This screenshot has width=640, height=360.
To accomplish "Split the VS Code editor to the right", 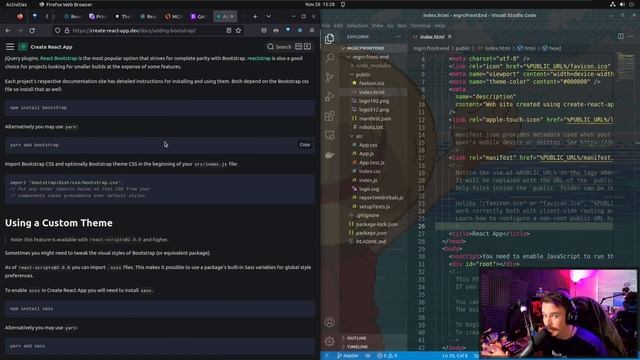I will 620,36.
